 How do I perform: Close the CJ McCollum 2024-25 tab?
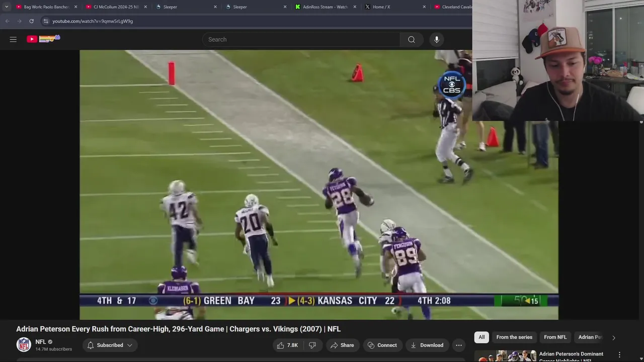[x=145, y=7]
